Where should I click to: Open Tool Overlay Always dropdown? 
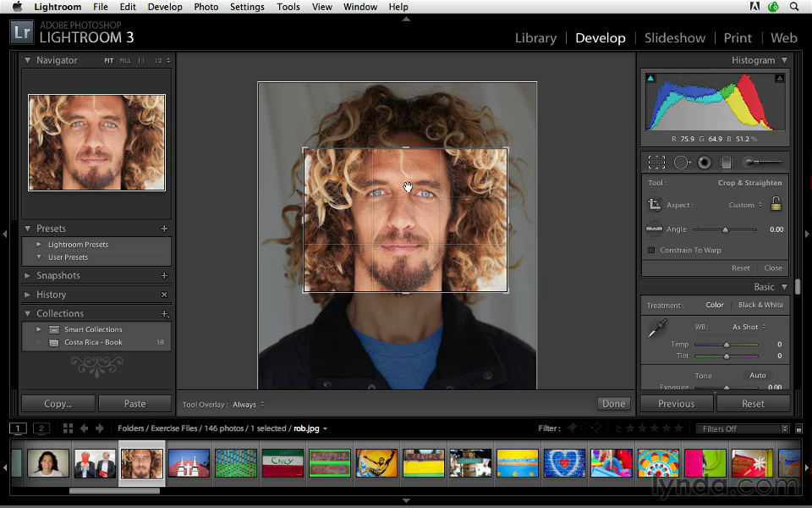click(248, 405)
